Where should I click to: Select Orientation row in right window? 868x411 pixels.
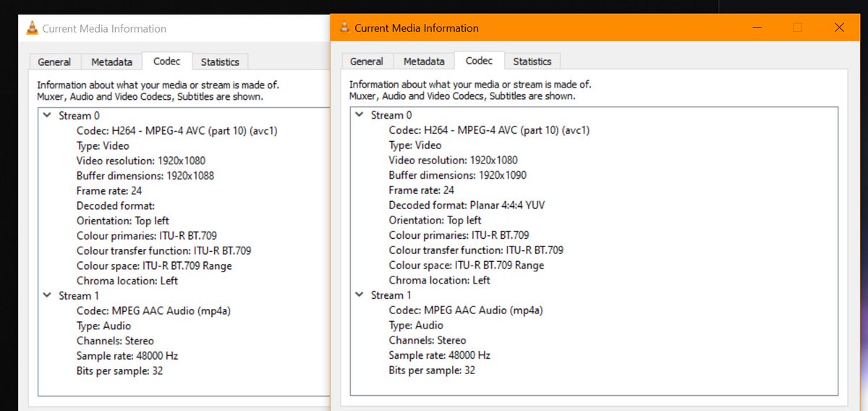coord(435,220)
